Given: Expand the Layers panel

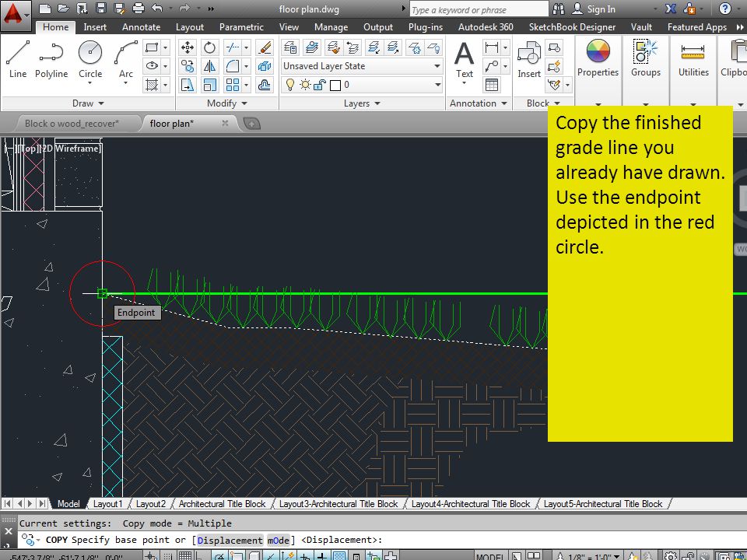Looking at the screenshot, I should coord(362,103).
